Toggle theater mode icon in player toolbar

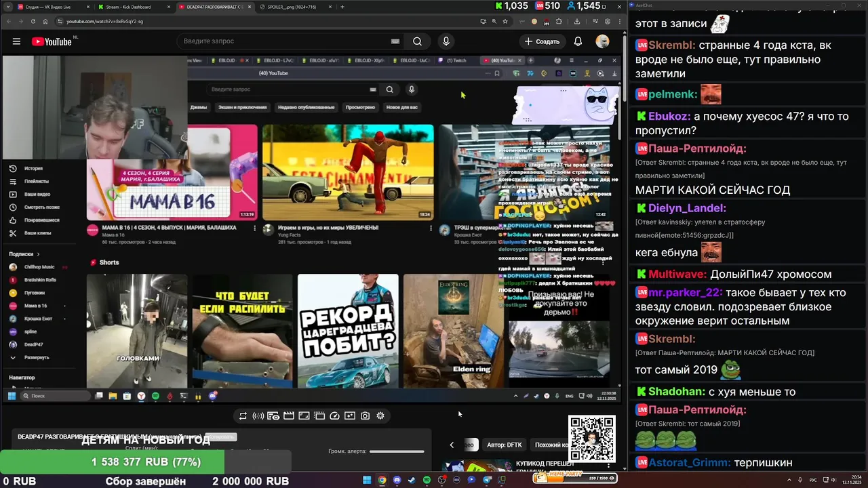pos(304,416)
